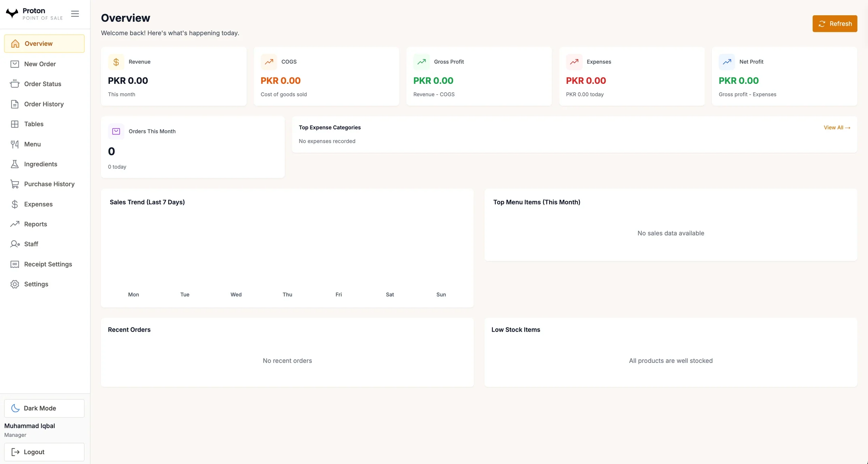Click the Order History document icon
The image size is (868, 464).
click(x=15, y=104)
